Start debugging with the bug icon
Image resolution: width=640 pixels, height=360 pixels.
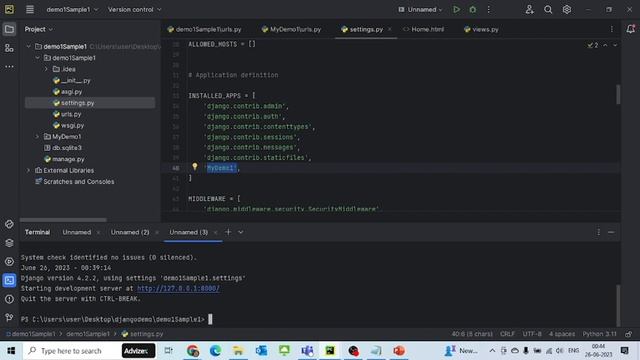pyautogui.click(x=473, y=9)
